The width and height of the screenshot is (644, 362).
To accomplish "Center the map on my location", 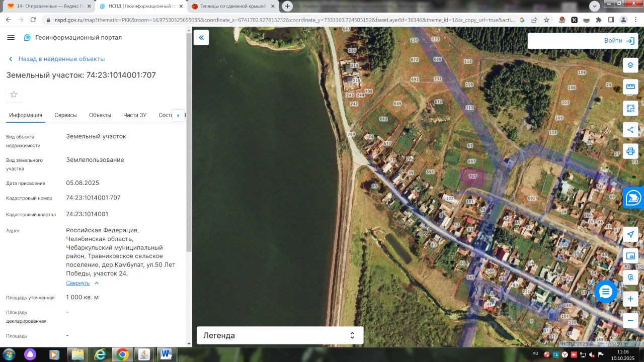I will pos(630,234).
